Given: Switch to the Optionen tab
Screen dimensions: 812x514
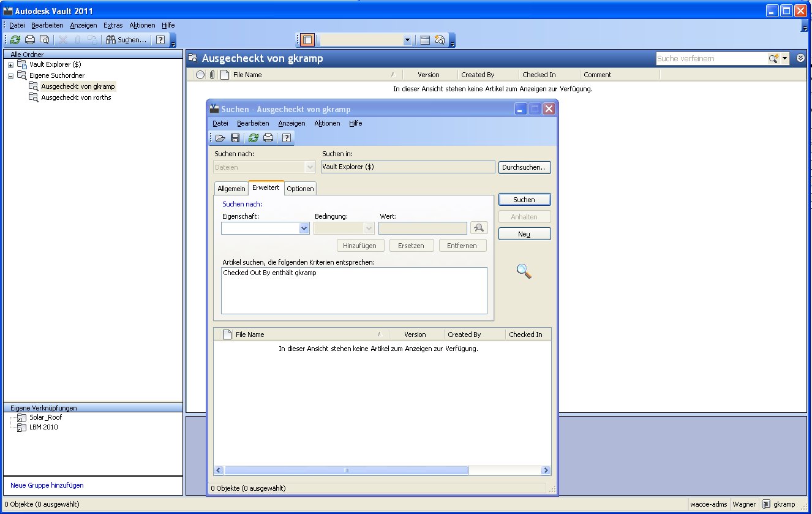Looking at the screenshot, I should coord(300,189).
